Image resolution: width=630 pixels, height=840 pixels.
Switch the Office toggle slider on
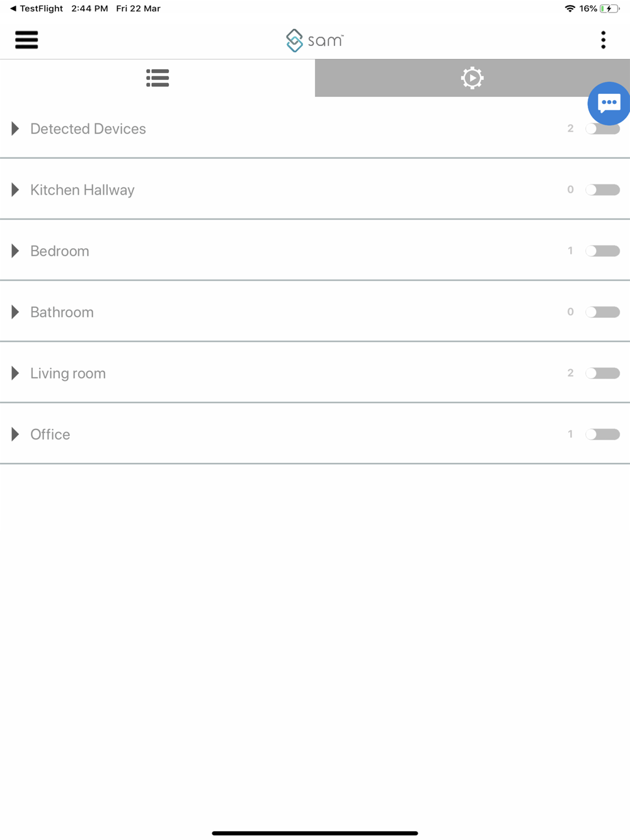[x=603, y=434]
